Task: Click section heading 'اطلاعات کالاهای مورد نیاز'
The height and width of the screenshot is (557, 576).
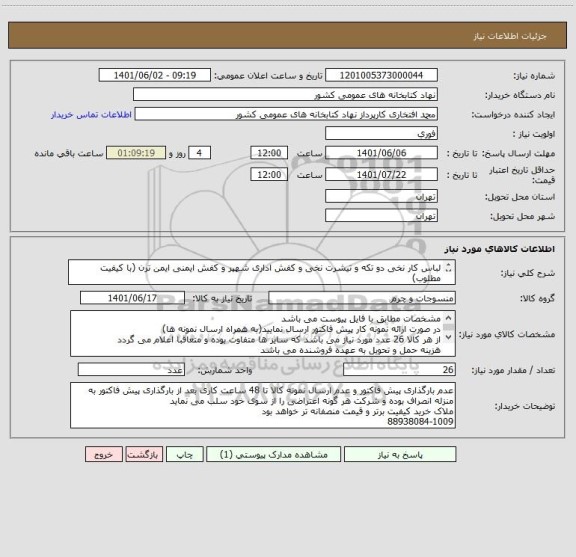Action: [500, 249]
